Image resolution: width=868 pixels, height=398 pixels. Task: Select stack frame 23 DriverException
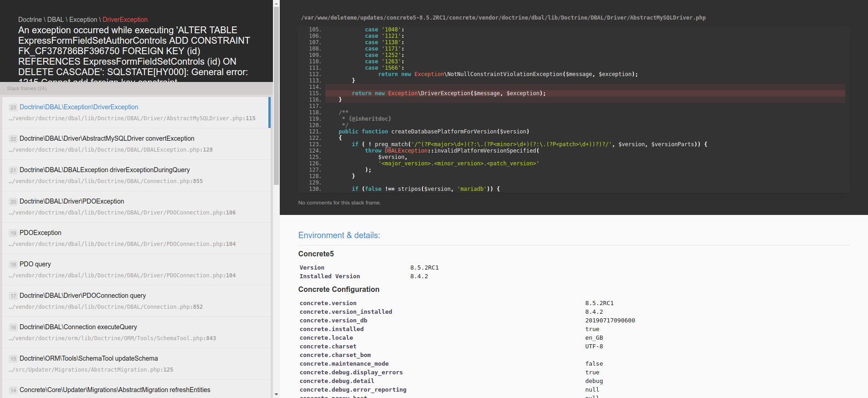coord(136,112)
